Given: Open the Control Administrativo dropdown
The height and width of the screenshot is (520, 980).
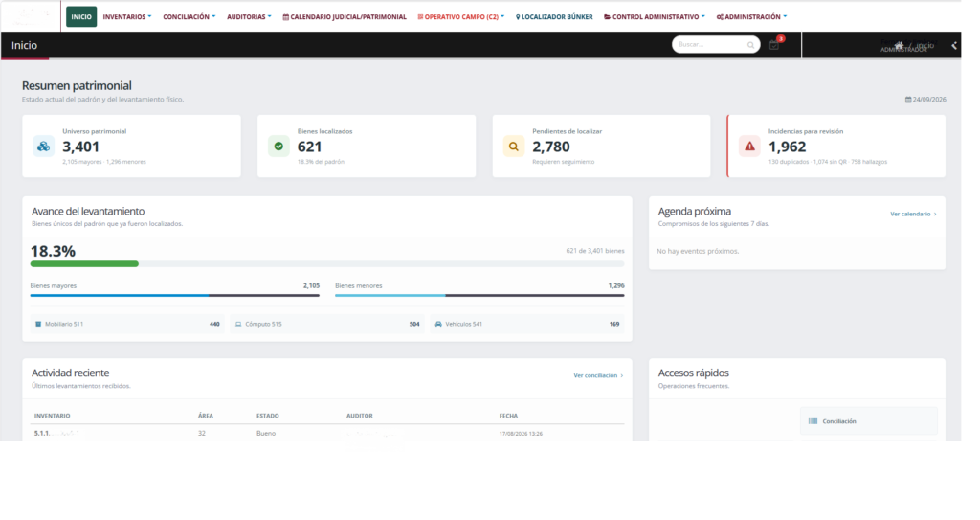Looking at the screenshot, I should (654, 17).
